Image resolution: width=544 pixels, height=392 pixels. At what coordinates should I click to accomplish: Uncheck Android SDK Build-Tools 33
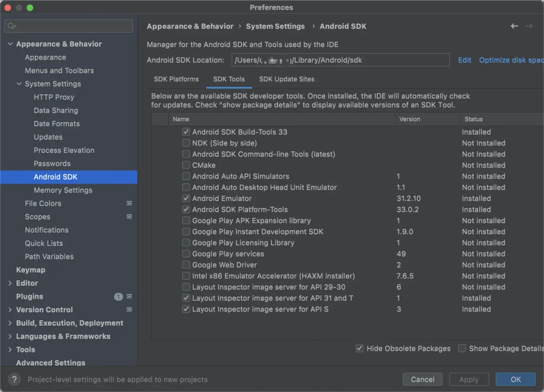pyautogui.click(x=186, y=132)
